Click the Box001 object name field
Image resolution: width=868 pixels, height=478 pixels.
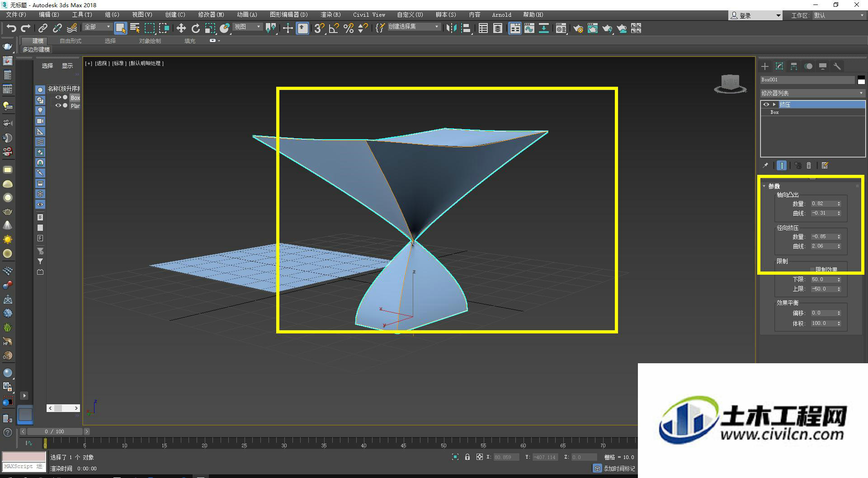[x=807, y=80]
